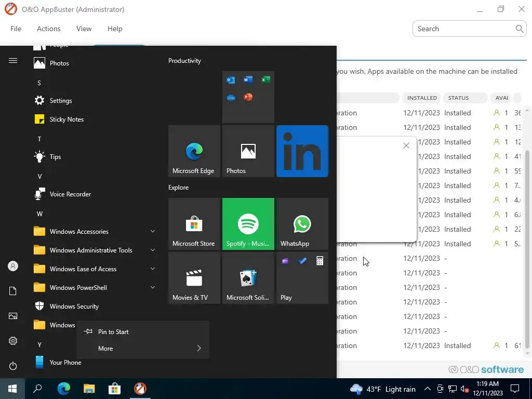Click the Productivity group heading

184,61
